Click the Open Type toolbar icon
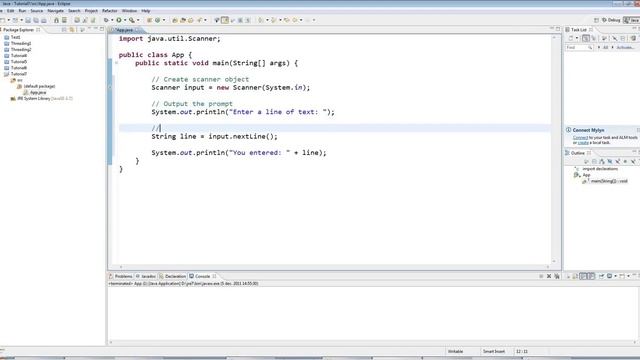640x360 pixels. click(x=175, y=20)
